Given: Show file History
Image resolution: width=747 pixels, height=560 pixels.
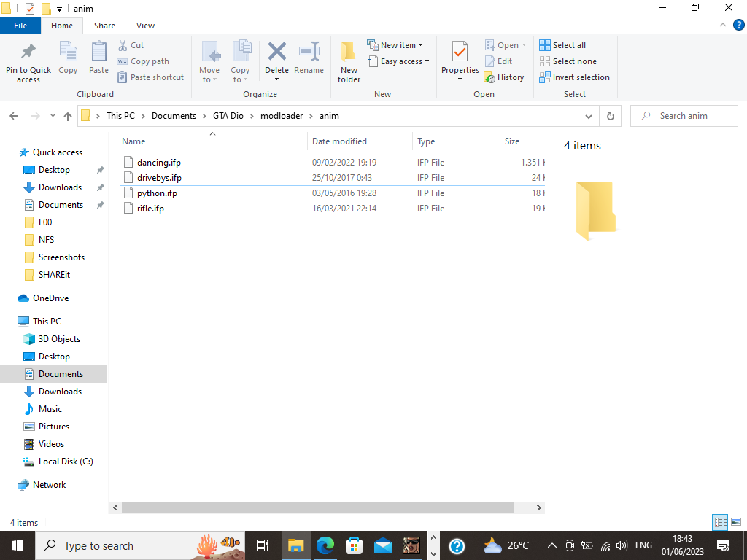Looking at the screenshot, I should tap(504, 77).
